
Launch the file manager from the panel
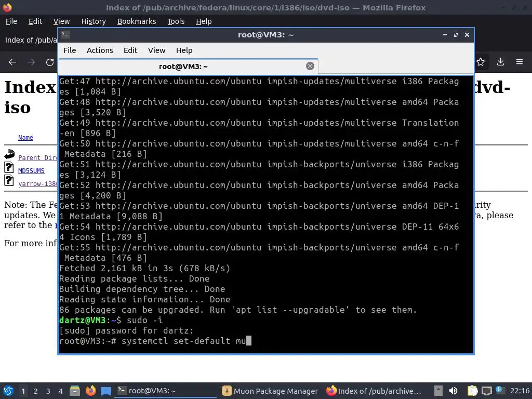[75, 391]
